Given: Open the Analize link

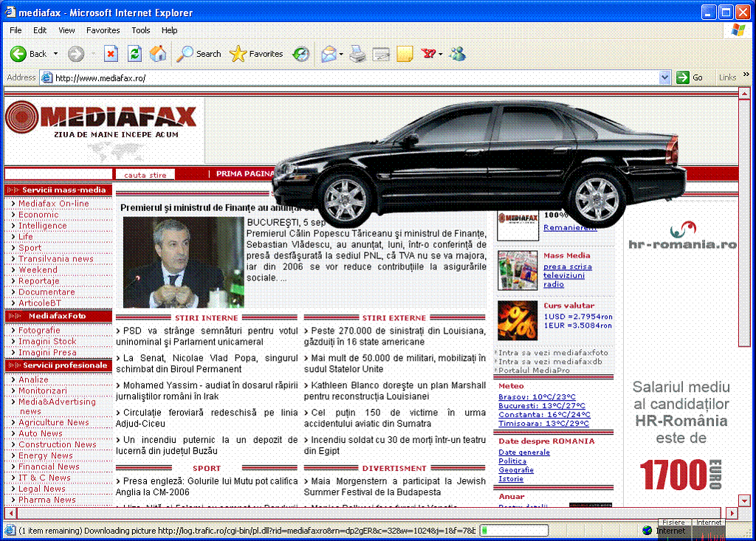Looking at the screenshot, I should coord(33,379).
